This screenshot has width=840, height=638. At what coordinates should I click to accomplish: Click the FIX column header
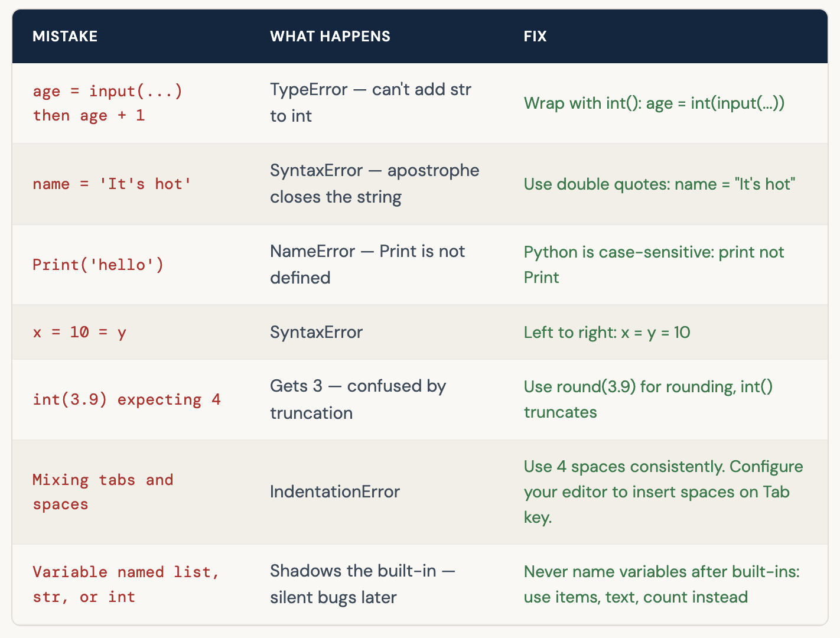(x=535, y=36)
